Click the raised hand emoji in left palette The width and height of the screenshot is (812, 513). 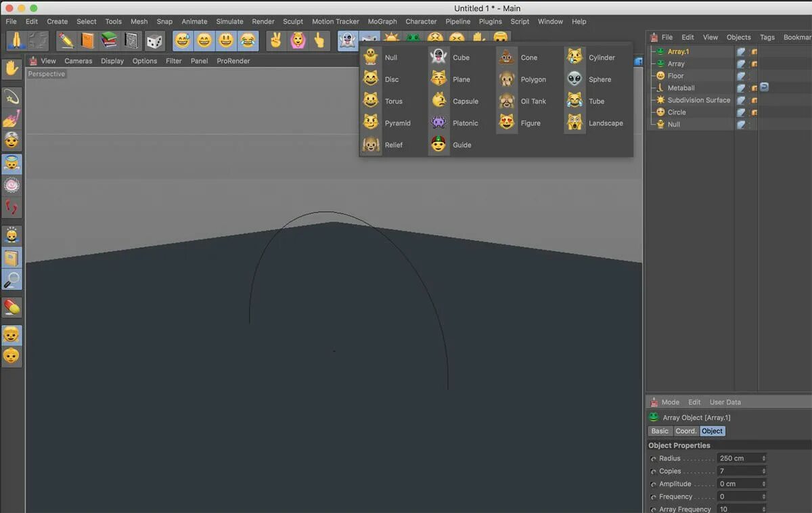coord(12,68)
